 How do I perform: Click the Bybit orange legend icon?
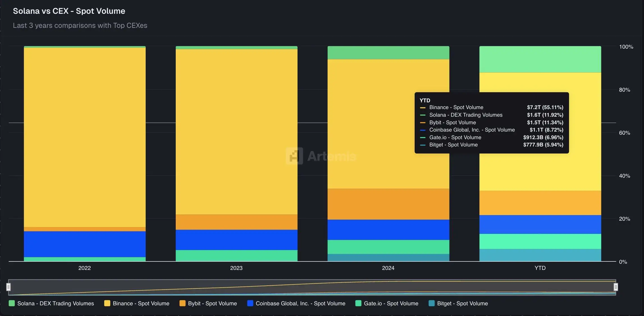(183, 304)
